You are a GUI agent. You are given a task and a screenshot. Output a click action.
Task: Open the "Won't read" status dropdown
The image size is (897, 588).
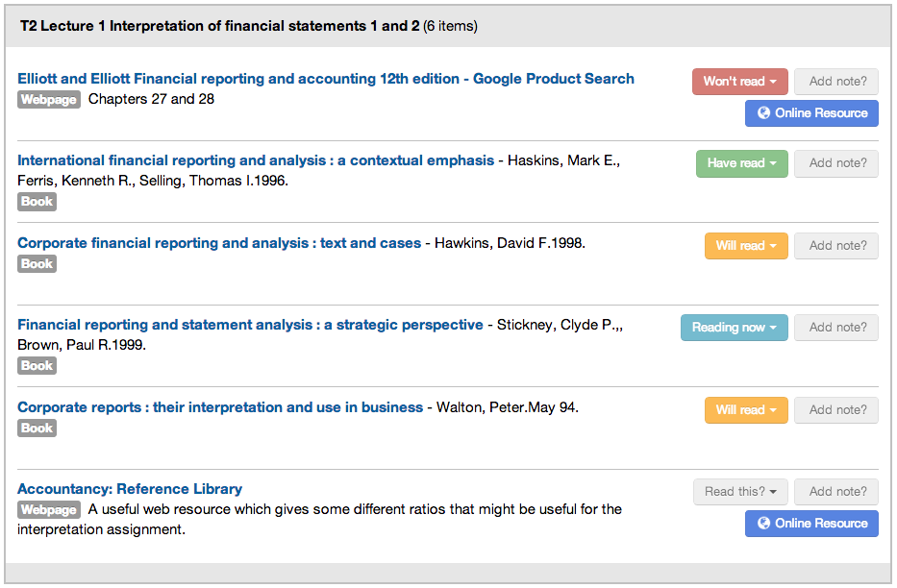pyautogui.click(x=739, y=81)
